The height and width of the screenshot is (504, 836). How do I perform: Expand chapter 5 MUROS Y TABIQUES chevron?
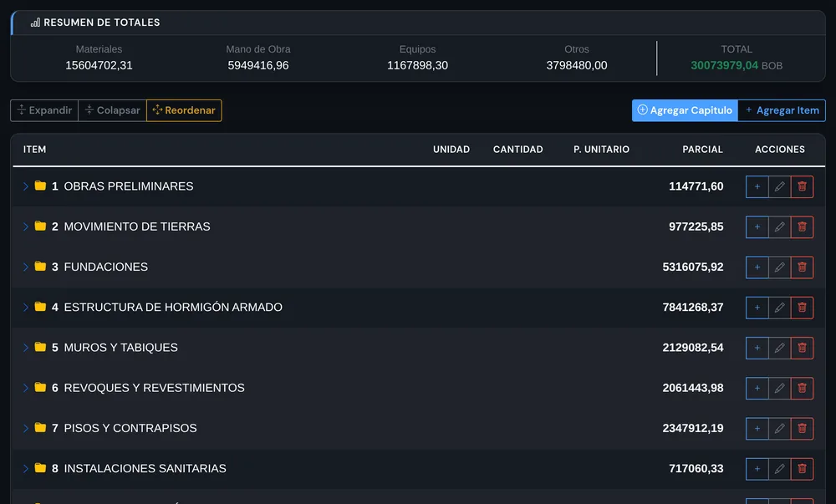[26, 348]
